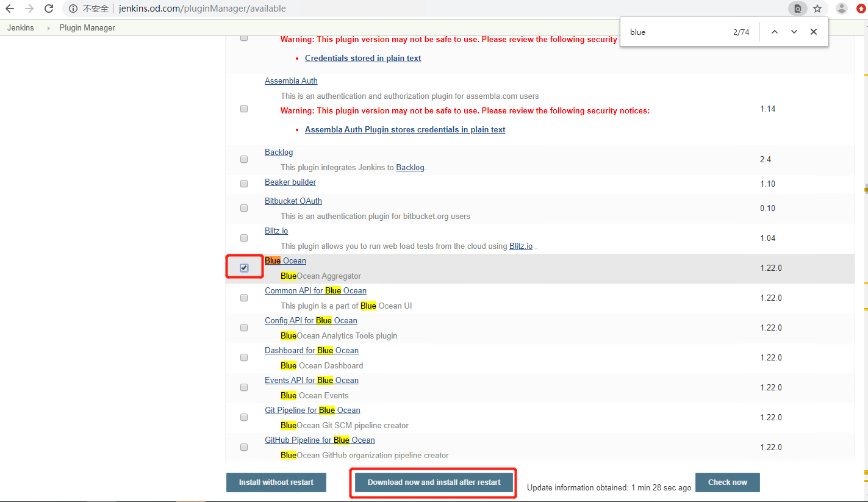Bookmark this page with star icon
The image size is (868, 502).
click(817, 9)
